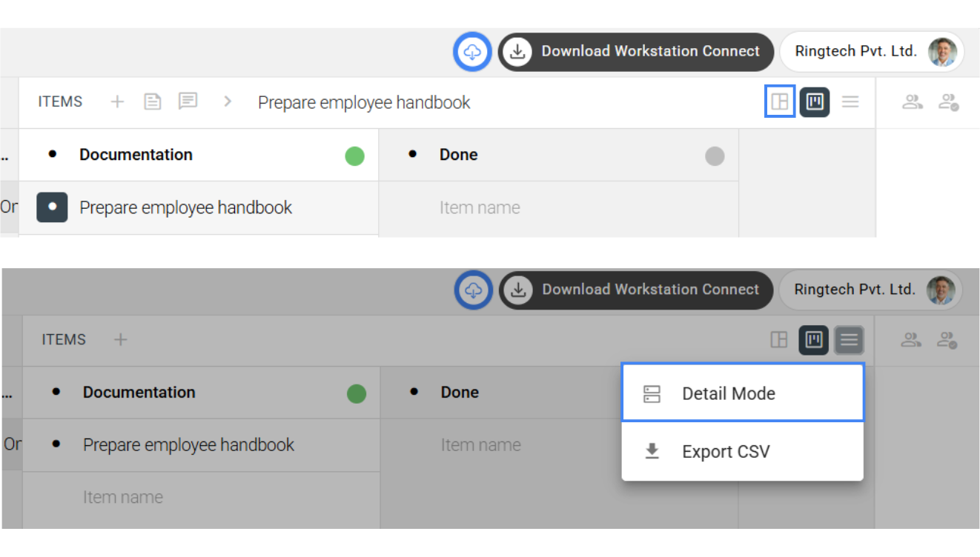This screenshot has width=980, height=557.
Task: Open the comments icon in the upper ITEMS bar
Action: click(188, 101)
